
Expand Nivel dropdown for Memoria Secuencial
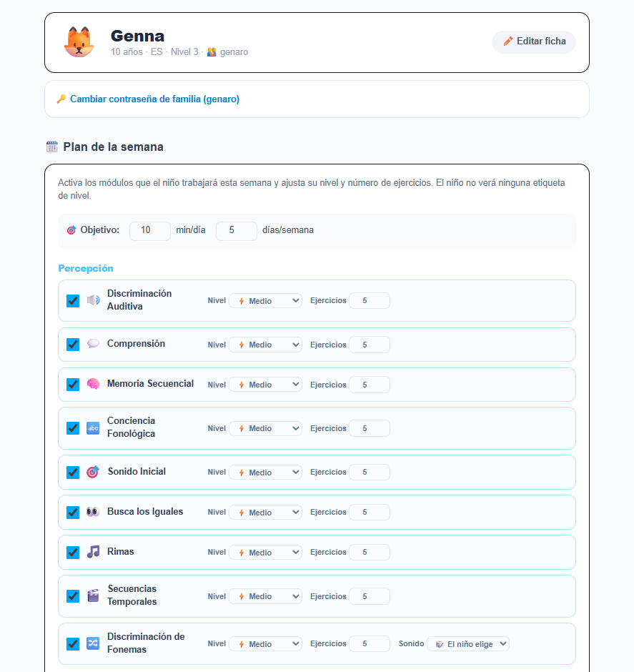click(x=266, y=385)
